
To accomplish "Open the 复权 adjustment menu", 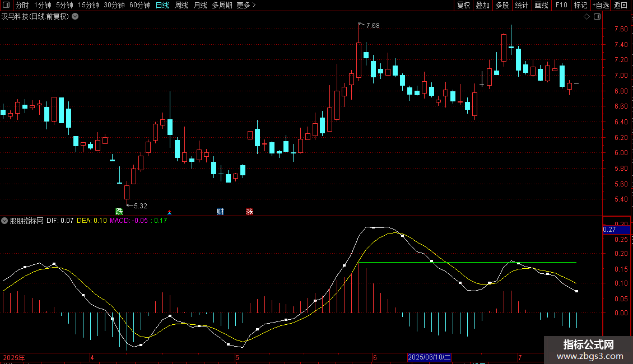I will [463, 5].
